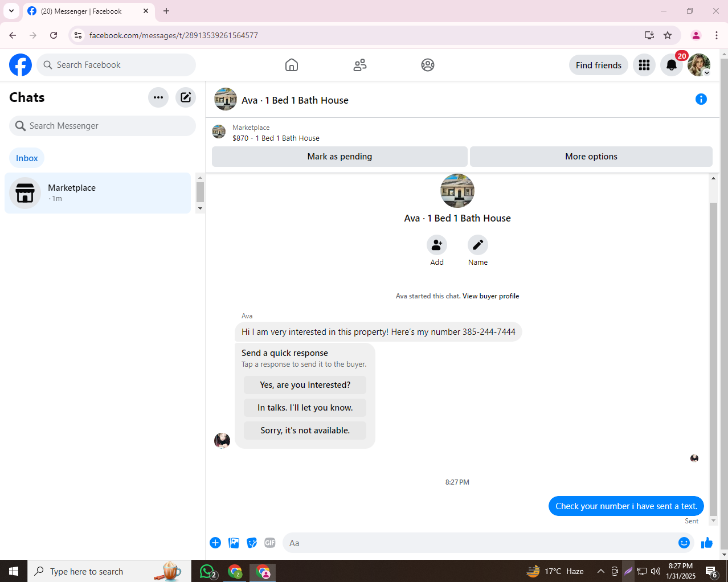Image resolution: width=728 pixels, height=582 pixels.
Task: Open more actions plus icon in composer
Action: (215, 543)
